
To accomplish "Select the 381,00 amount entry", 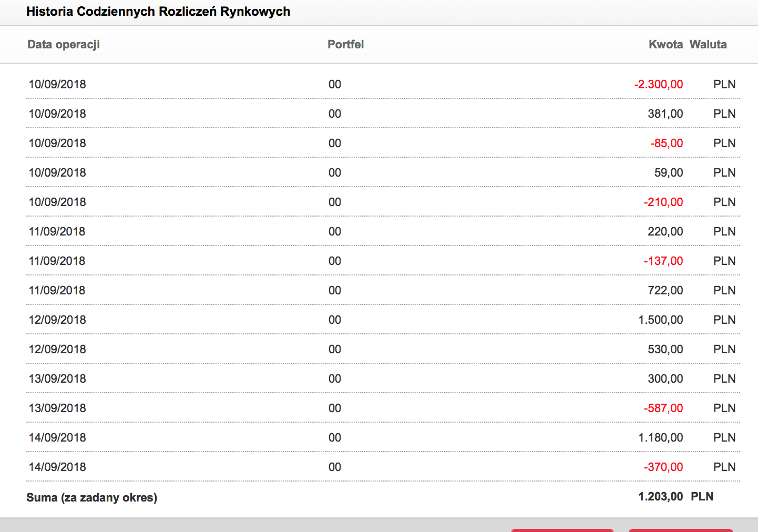I will (665, 114).
